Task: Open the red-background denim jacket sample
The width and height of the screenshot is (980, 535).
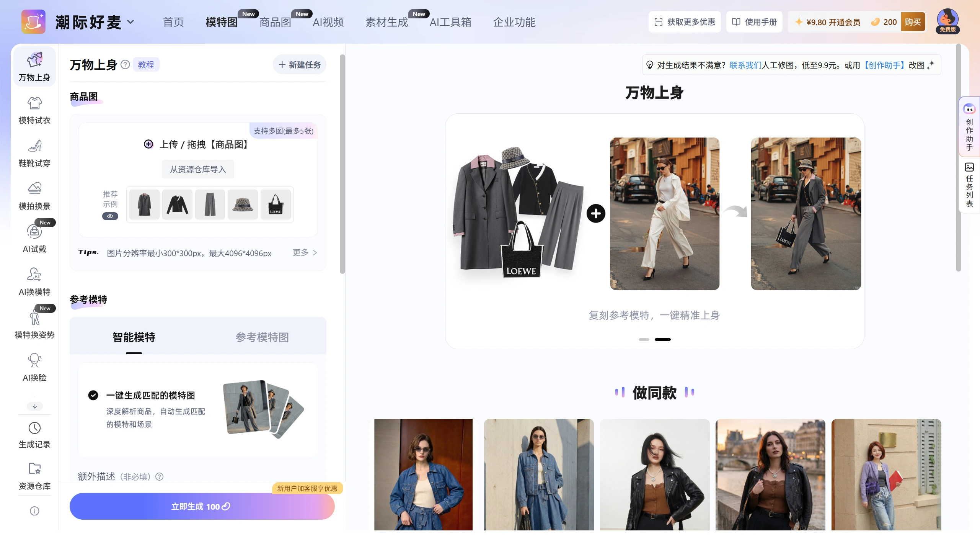Action: pos(423,475)
